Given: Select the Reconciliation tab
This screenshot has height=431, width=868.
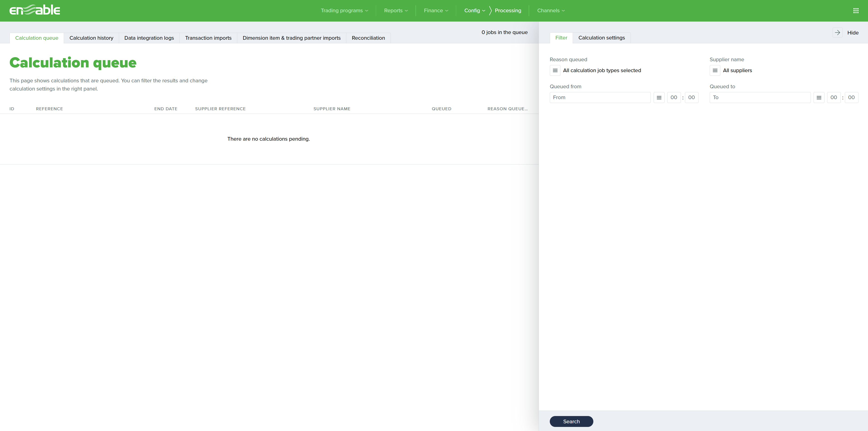Looking at the screenshot, I should tap(368, 38).
